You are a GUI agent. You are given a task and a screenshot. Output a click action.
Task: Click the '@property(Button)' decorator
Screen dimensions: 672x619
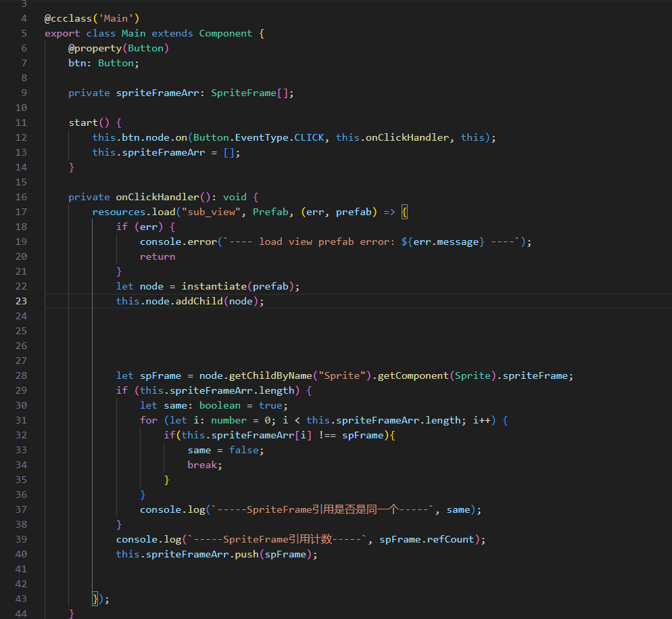coord(119,48)
